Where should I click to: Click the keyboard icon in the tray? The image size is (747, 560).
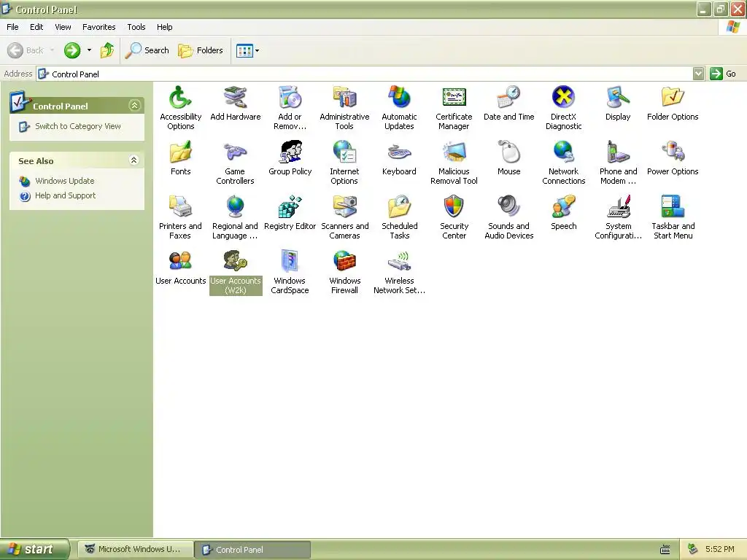point(665,550)
